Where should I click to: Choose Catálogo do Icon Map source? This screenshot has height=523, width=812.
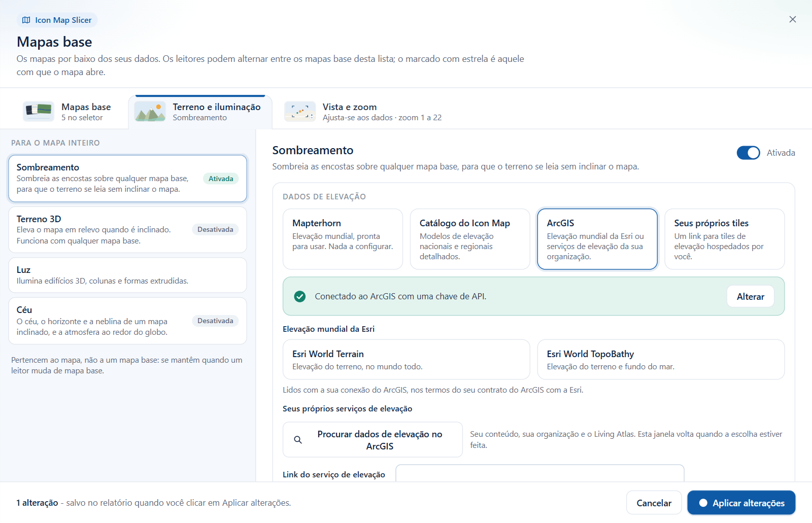click(470, 239)
